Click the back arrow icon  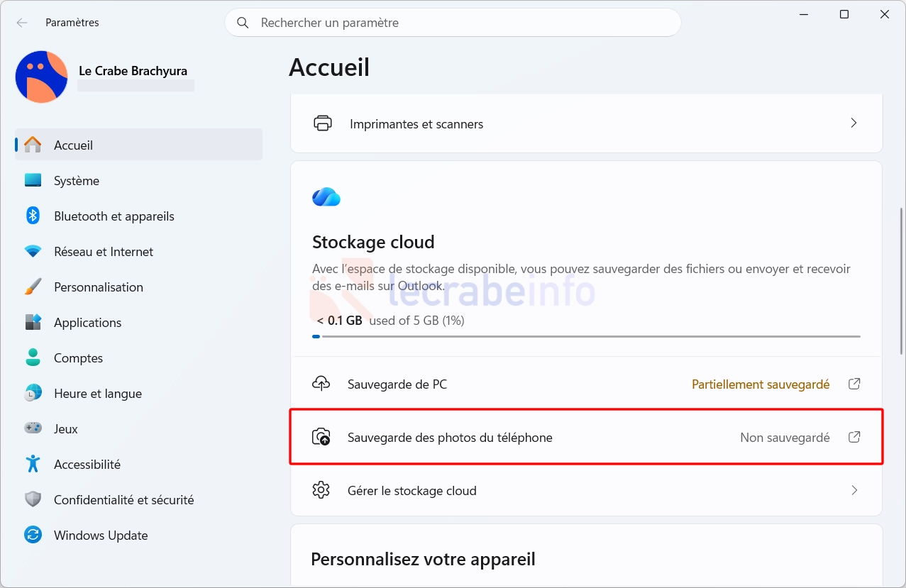click(x=22, y=23)
